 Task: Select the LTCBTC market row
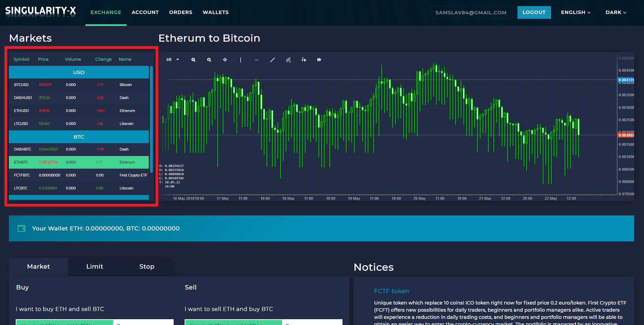[79, 188]
